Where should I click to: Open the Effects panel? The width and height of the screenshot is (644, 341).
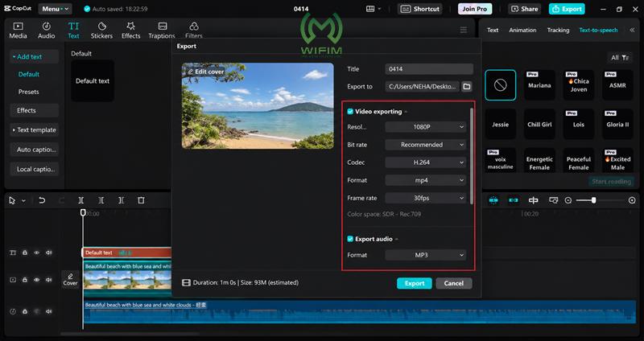130,31
